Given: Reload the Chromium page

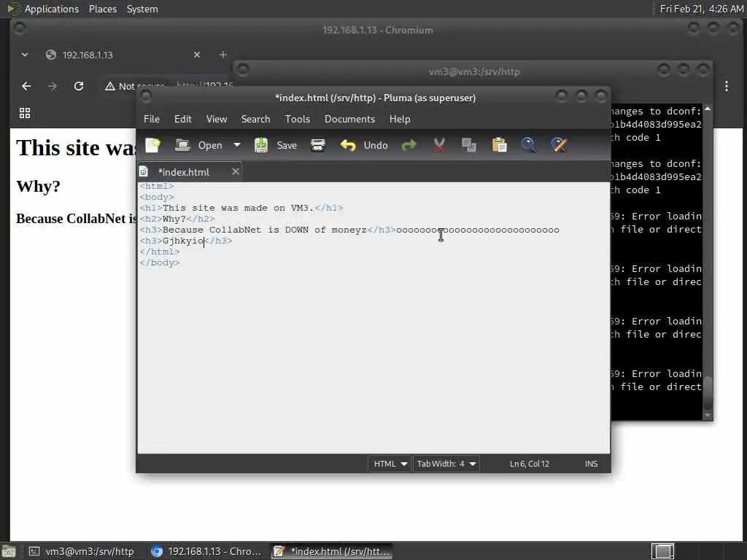Looking at the screenshot, I should (x=79, y=86).
